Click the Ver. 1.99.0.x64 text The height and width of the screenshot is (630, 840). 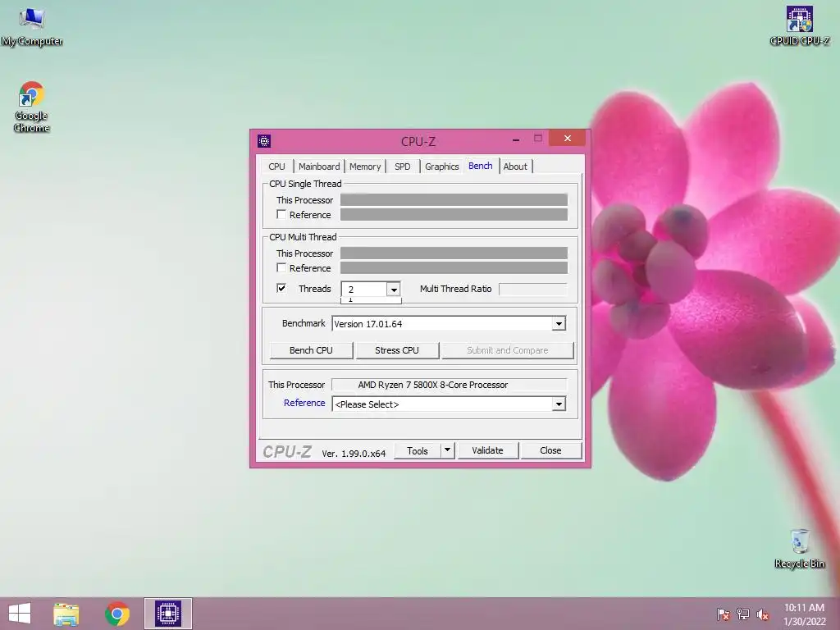click(354, 453)
